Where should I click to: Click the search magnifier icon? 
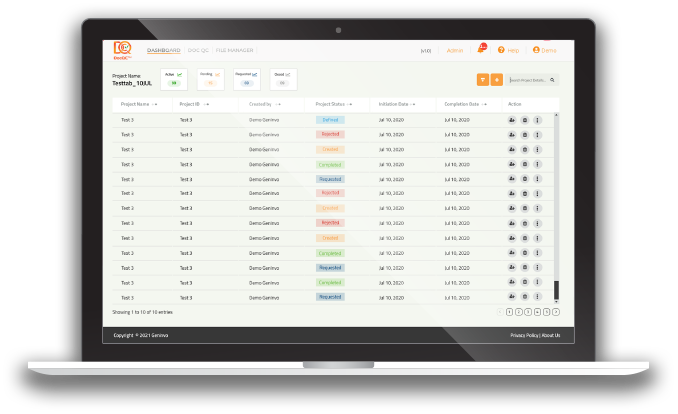[552, 80]
